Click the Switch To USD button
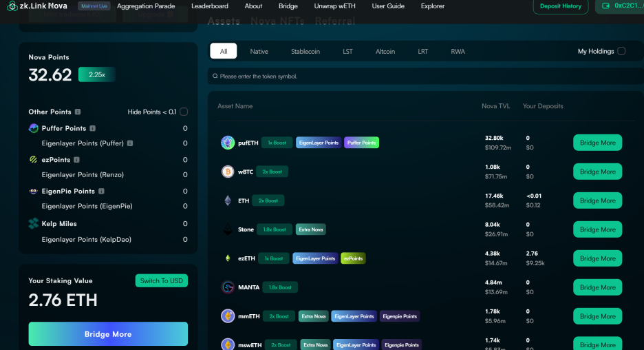 [162, 281]
